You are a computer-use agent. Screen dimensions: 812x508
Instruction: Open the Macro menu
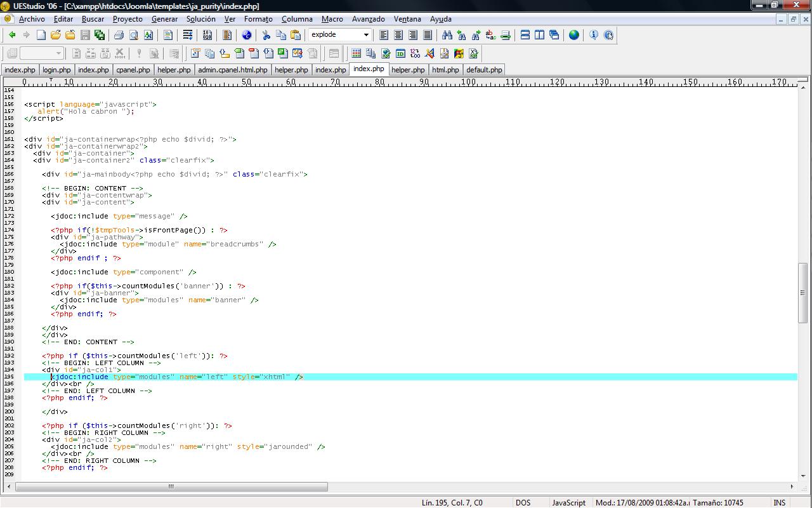pyautogui.click(x=332, y=19)
